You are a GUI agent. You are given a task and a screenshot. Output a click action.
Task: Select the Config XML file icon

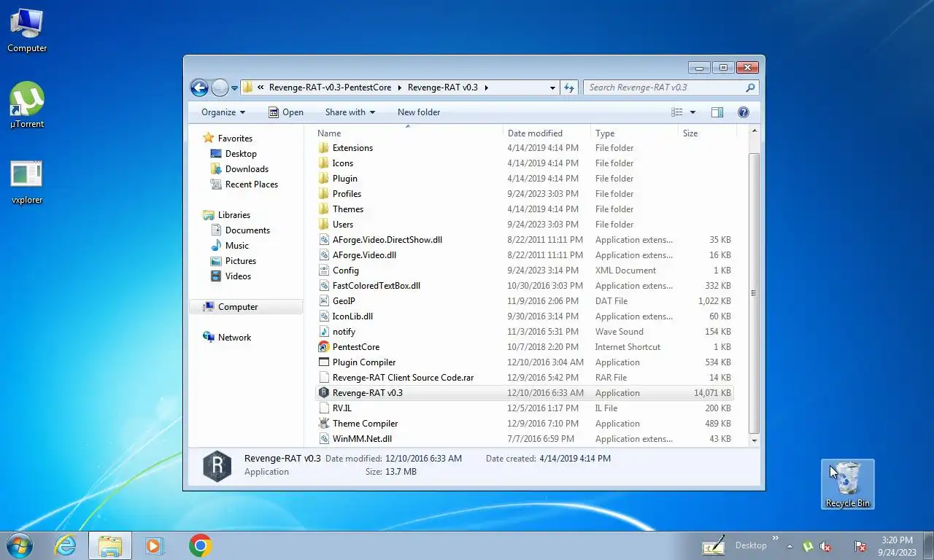[x=325, y=271]
